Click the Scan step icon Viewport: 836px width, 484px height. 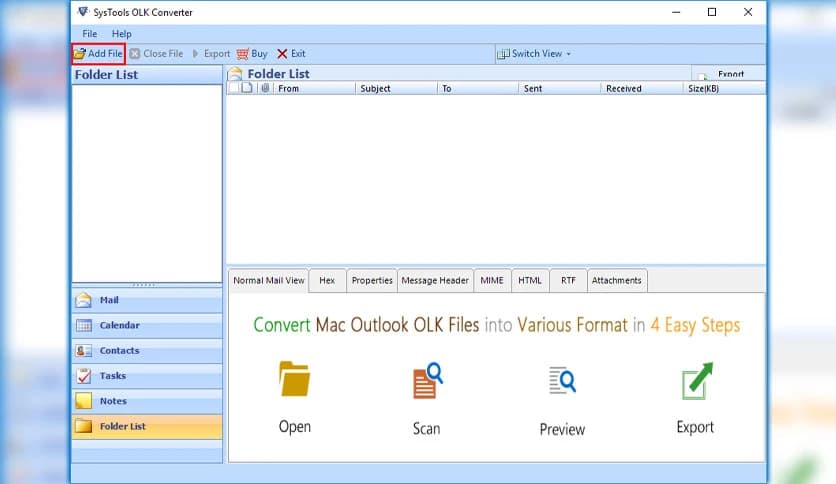point(427,381)
